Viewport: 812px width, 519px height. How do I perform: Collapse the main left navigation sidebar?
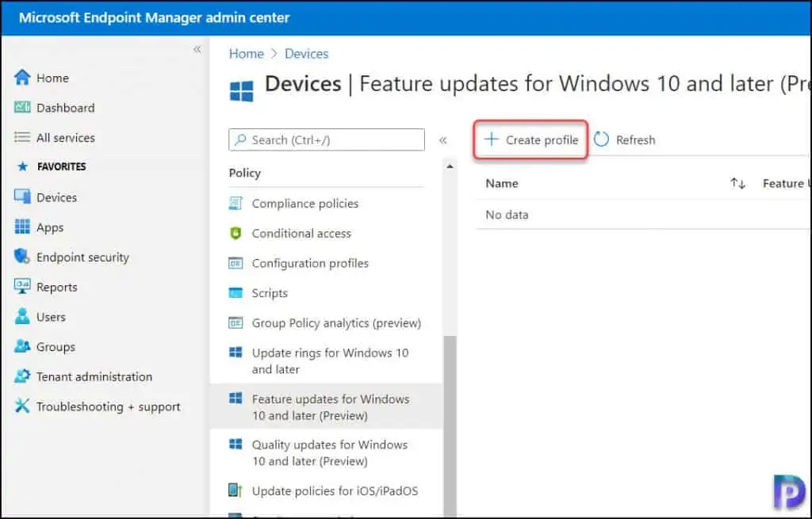[x=197, y=50]
